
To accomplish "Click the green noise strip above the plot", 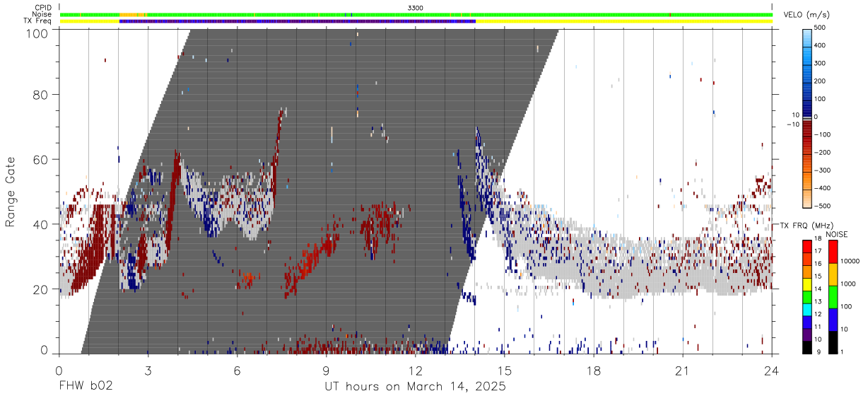I will click(x=416, y=14).
